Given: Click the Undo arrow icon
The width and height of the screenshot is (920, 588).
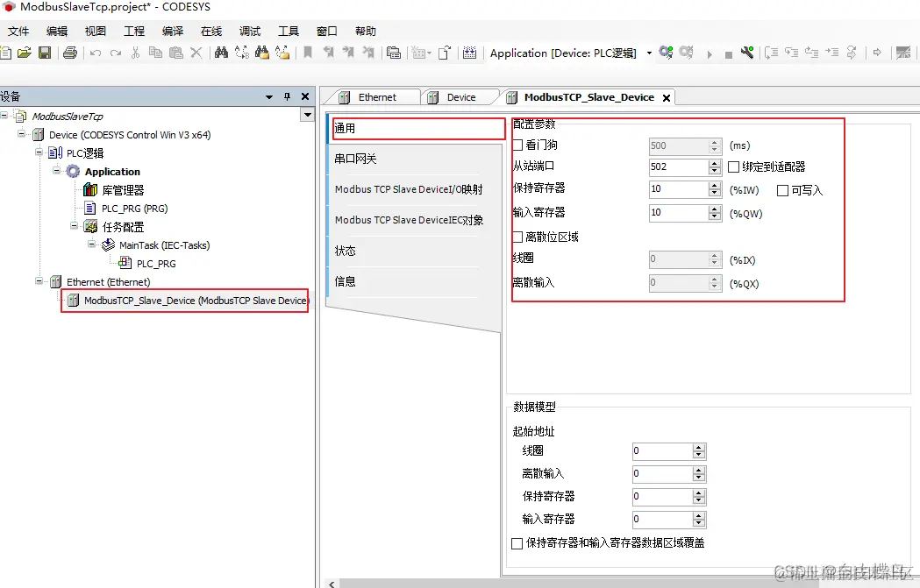Looking at the screenshot, I should point(96,53).
